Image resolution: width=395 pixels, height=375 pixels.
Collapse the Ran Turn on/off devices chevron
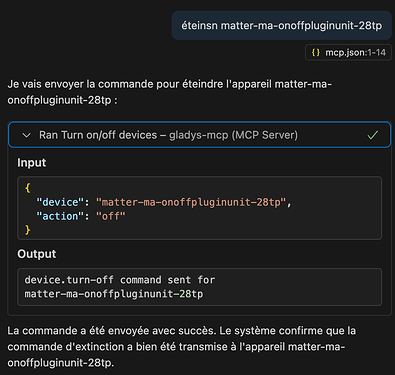26,135
